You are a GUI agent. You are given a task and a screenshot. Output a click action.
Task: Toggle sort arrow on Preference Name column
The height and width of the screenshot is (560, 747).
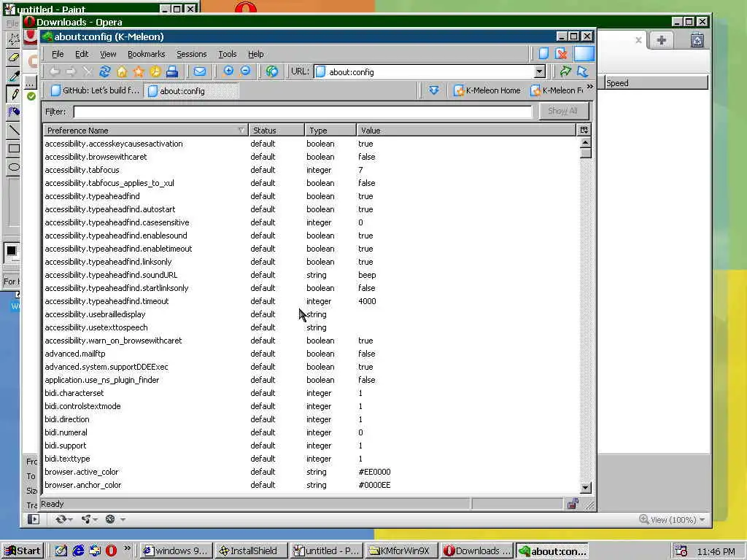241,130
